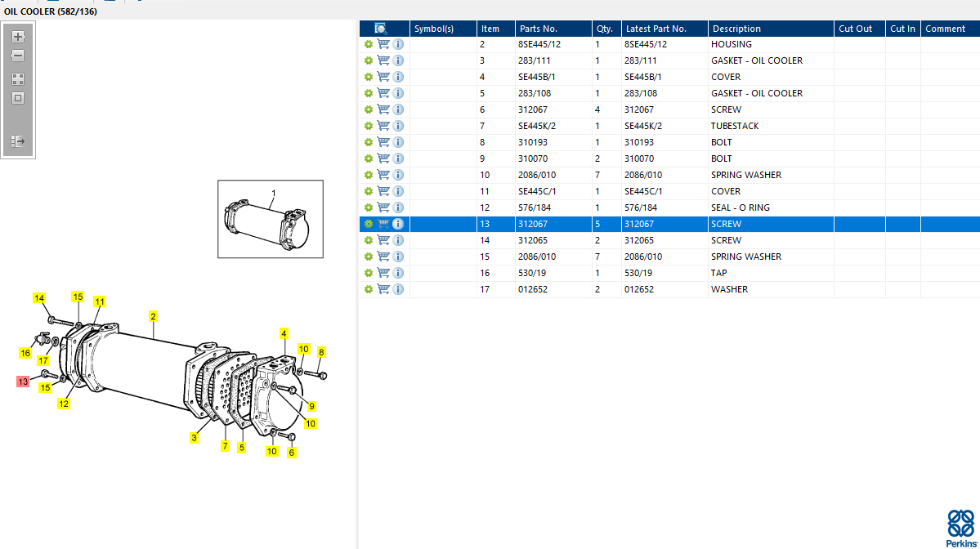Click gear icon for item 13 row

(369, 224)
